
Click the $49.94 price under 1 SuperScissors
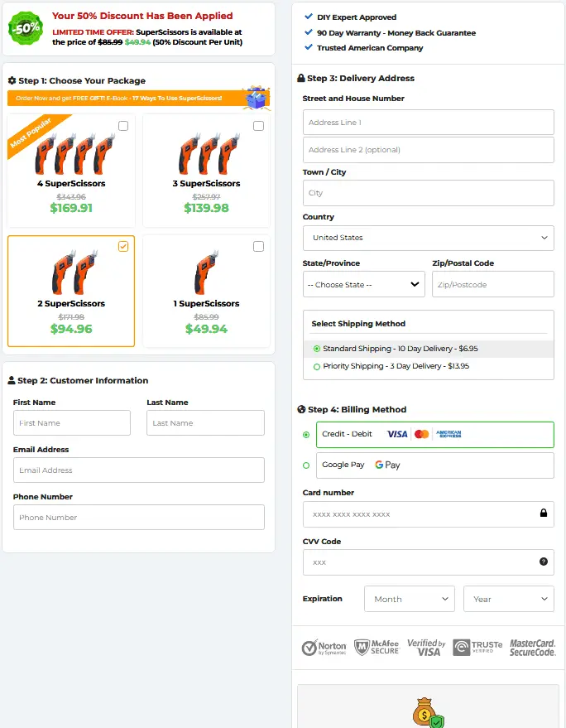pyautogui.click(x=206, y=329)
